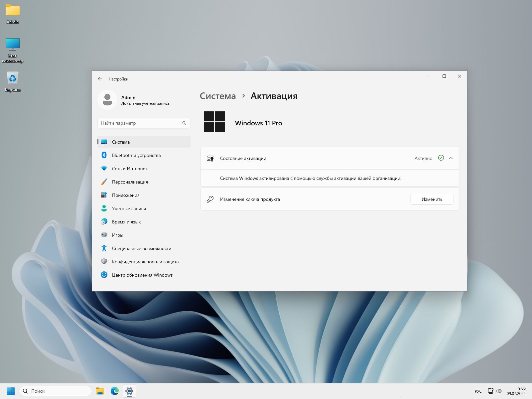Launch Microsoft Edge from taskbar
532x399 pixels.
tap(115, 391)
